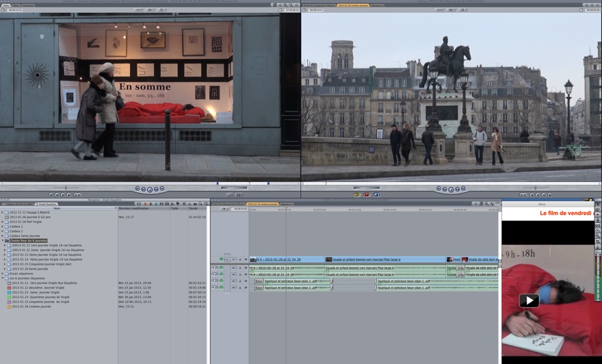Select the Couple et enfant bonnet vert video clip

point(385,259)
